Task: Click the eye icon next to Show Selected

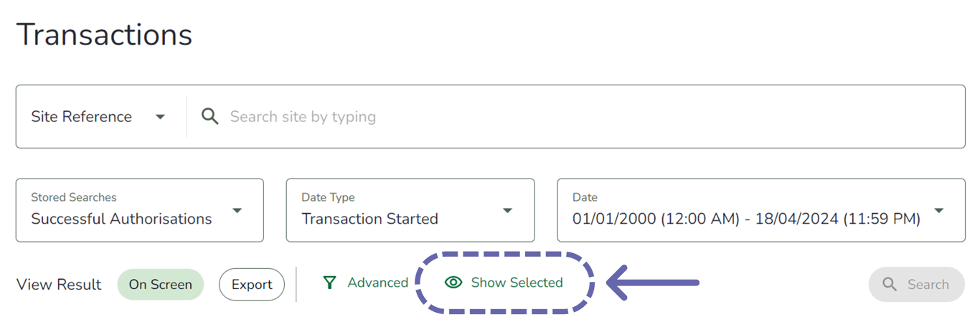Action: pyautogui.click(x=453, y=283)
